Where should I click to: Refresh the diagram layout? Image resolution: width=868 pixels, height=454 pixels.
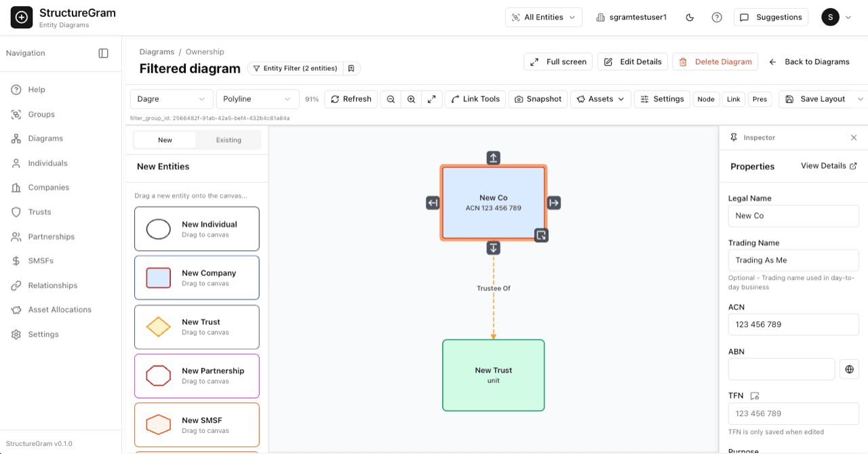(x=351, y=99)
